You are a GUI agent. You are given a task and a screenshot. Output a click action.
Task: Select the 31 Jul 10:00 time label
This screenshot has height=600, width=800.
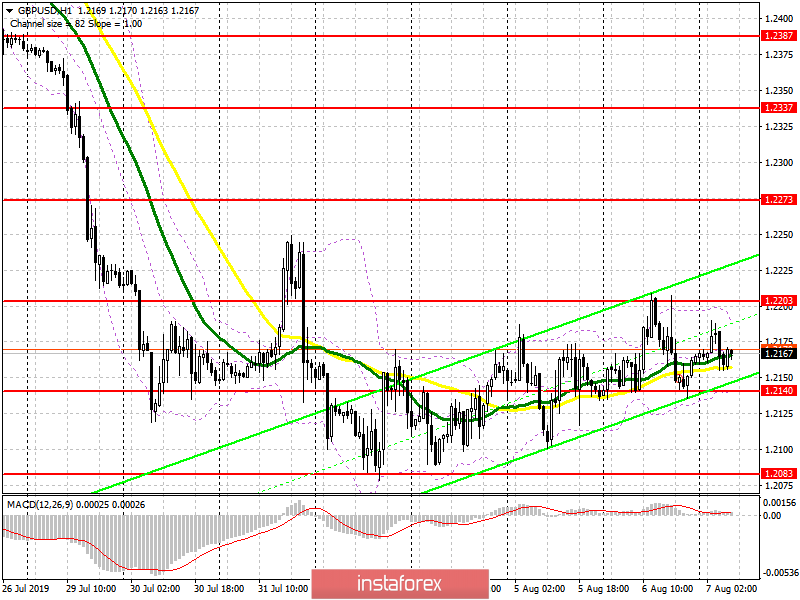click(283, 589)
